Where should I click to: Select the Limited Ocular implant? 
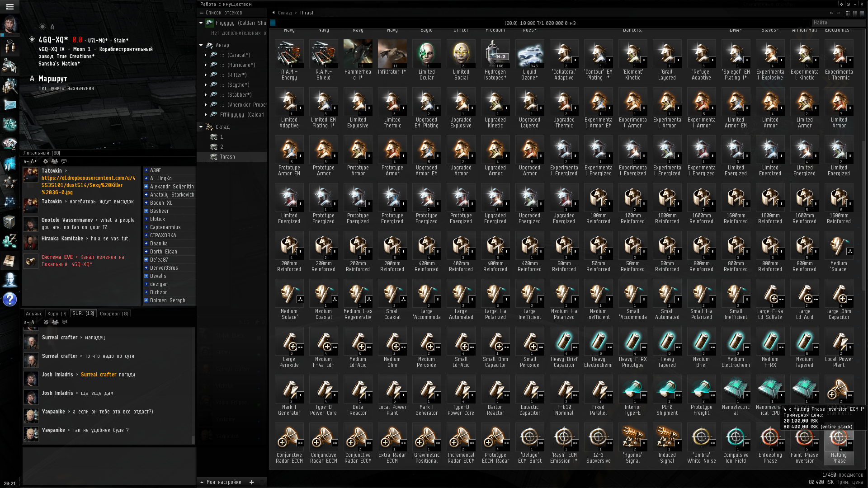426,60
